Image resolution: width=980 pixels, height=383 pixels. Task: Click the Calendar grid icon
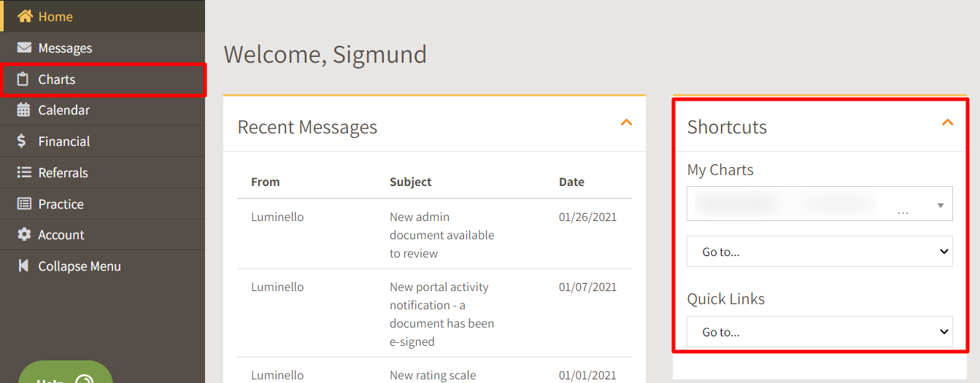24,110
